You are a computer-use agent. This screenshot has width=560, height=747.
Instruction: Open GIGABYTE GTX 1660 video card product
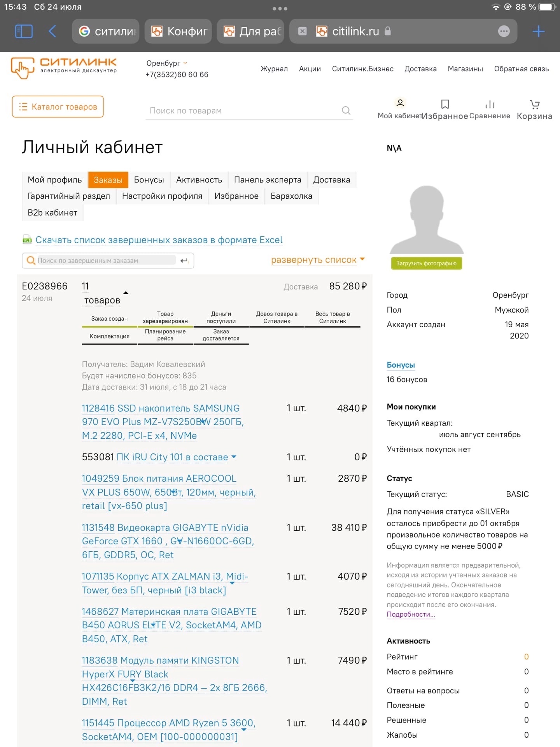168,541
